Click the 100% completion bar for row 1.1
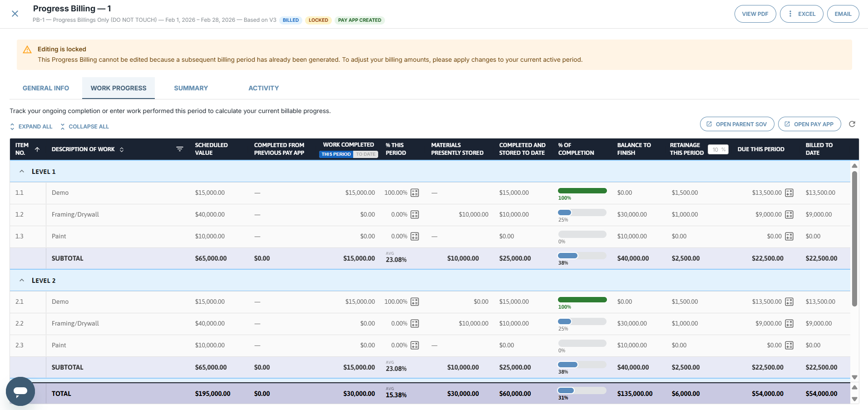The height and width of the screenshot is (410, 868). point(582,191)
